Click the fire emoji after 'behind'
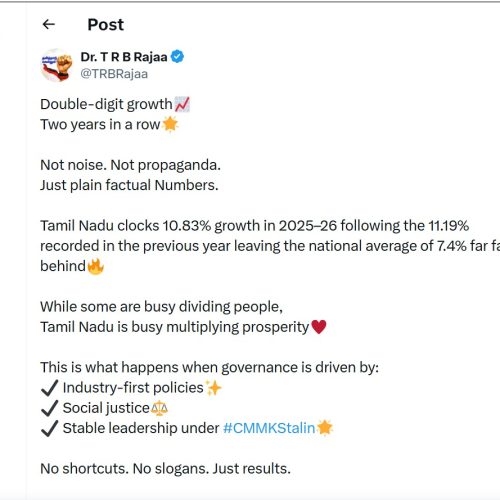Image resolution: width=500 pixels, height=500 pixels. click(96, 266)
